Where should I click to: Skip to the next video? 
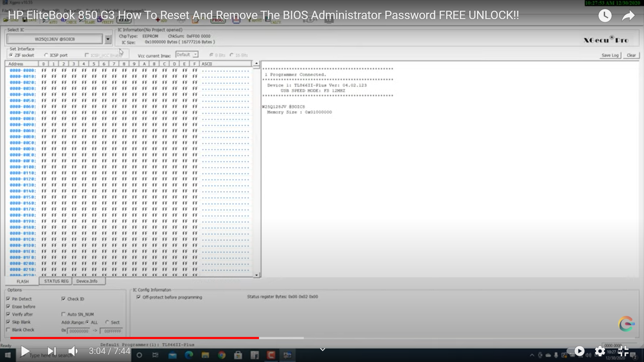pyautogui.click(x=52, y=351)
